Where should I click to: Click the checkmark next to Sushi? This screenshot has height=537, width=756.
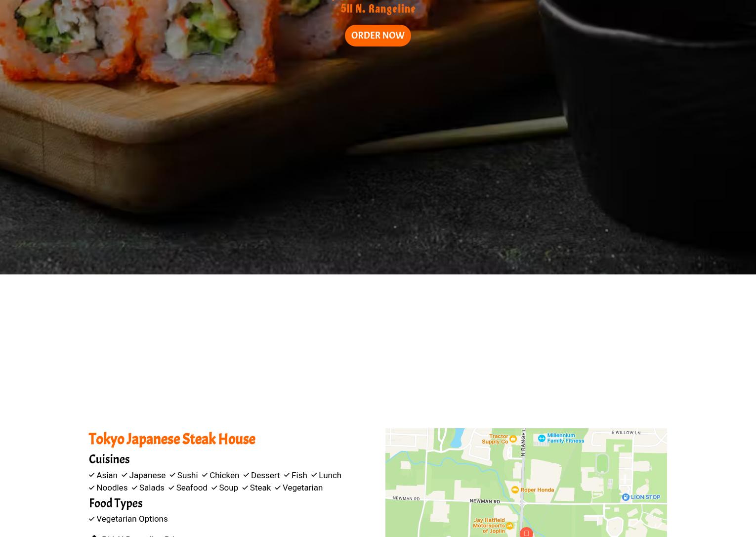click(172, 475)
